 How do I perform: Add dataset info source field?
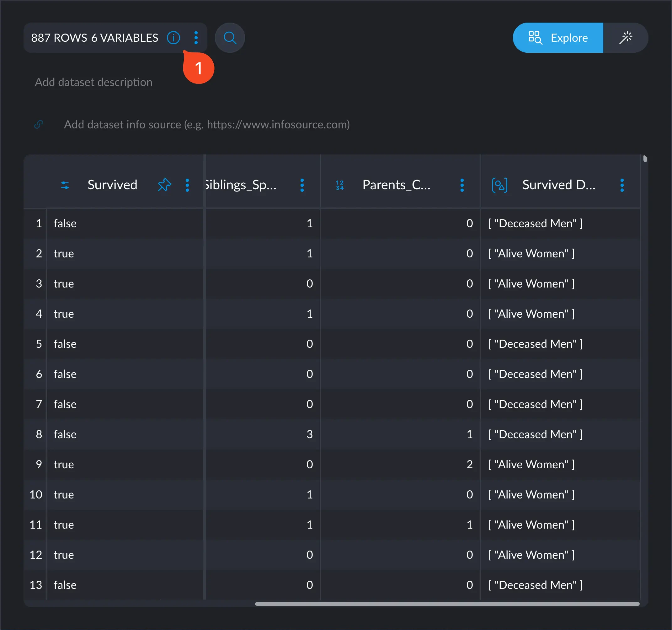[207, 124]
